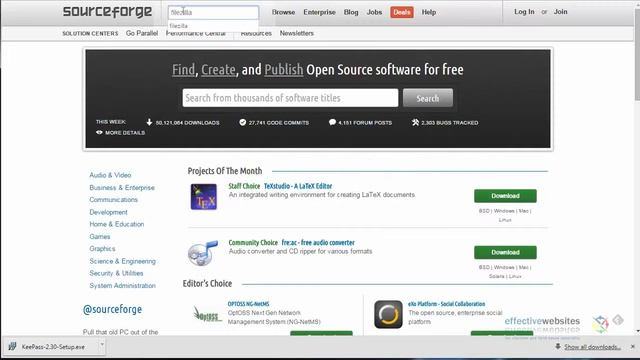This screenshot has width=640, height=360.
Task: Download fre:ac with the green button
Action: click(505, 252)
